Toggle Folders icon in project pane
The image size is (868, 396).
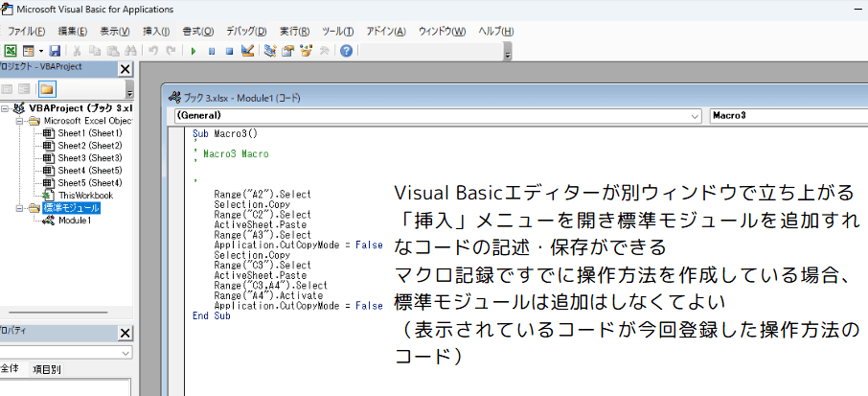[47, 88]
